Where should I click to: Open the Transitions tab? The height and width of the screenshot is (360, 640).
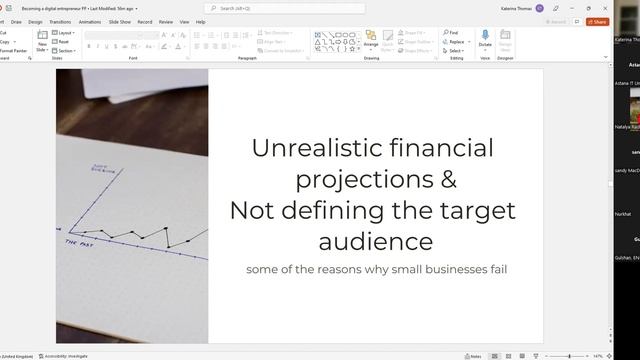click(60, 22)
